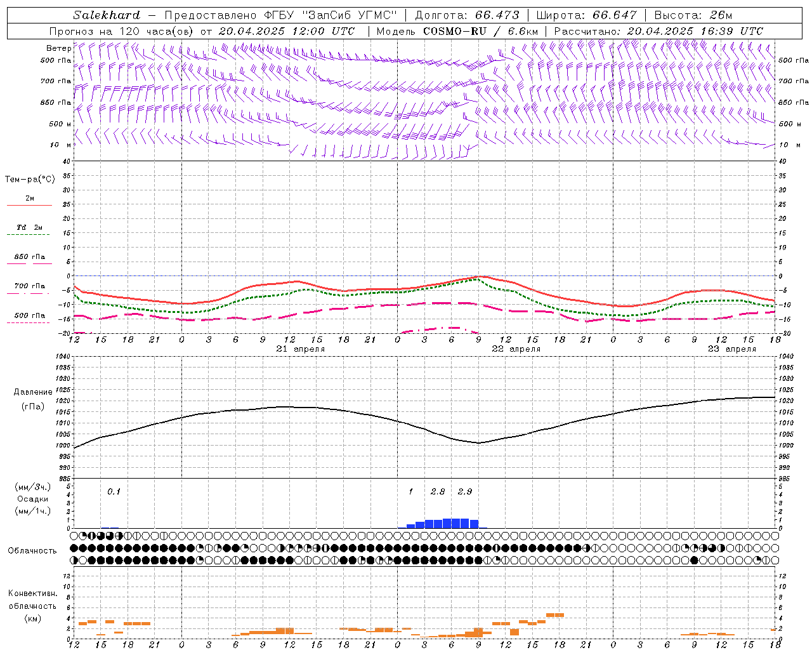This screenshot has width=812, height=650.
Task: Click the Широта: 66.647 header field
Action: (586, 15)
